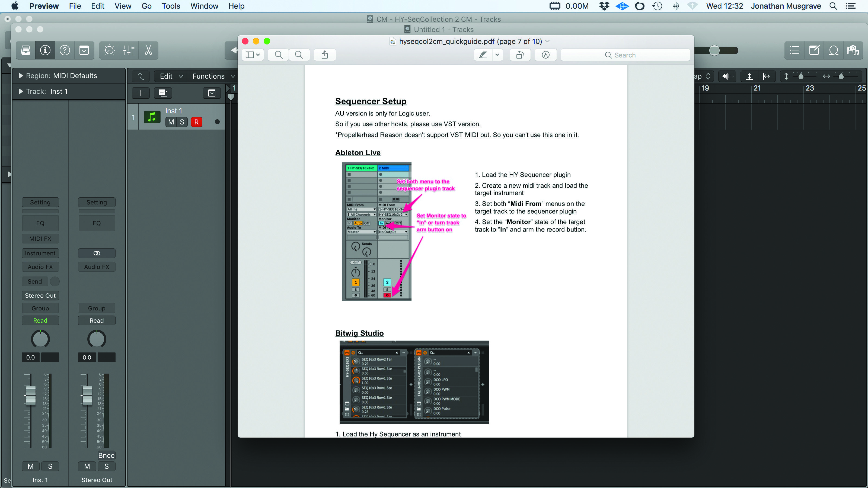Open the Logic Library panel icon

pos(25,50)
